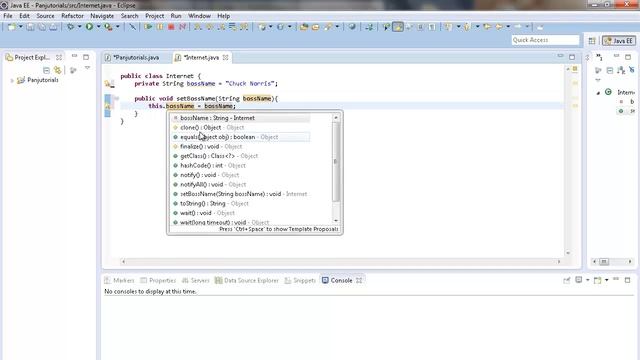Stop execution with red Terminate icon
This screenshot has height=360, width=640.
(x=171, y=27)
